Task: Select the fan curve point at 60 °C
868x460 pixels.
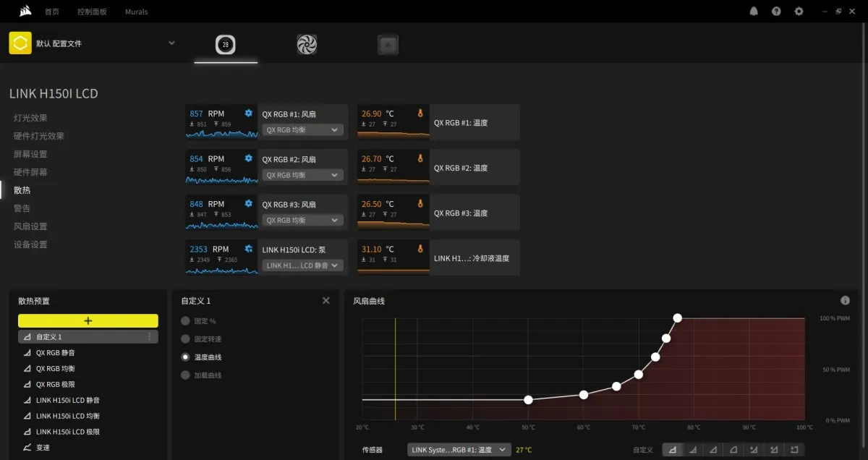Action: 584,395
